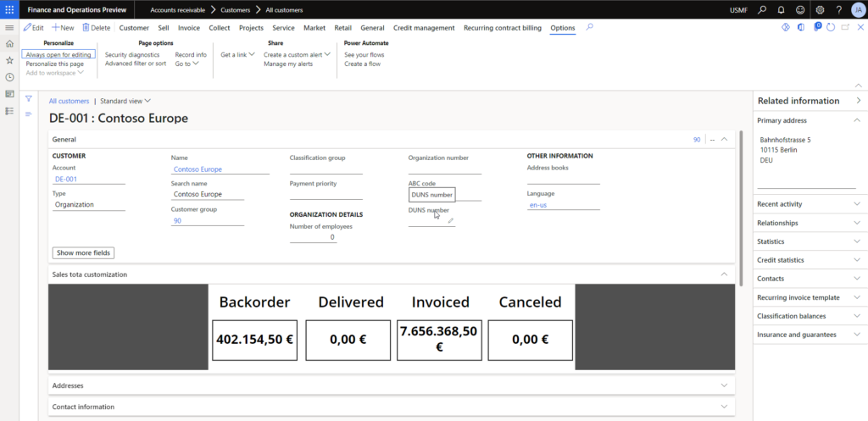
Task: Open the Customer tab
Action: [134, 28]
